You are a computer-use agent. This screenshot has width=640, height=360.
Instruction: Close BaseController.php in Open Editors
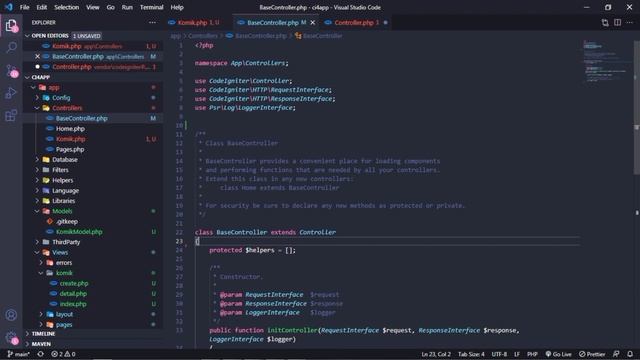pyautogui.click(x=37, y=56)
